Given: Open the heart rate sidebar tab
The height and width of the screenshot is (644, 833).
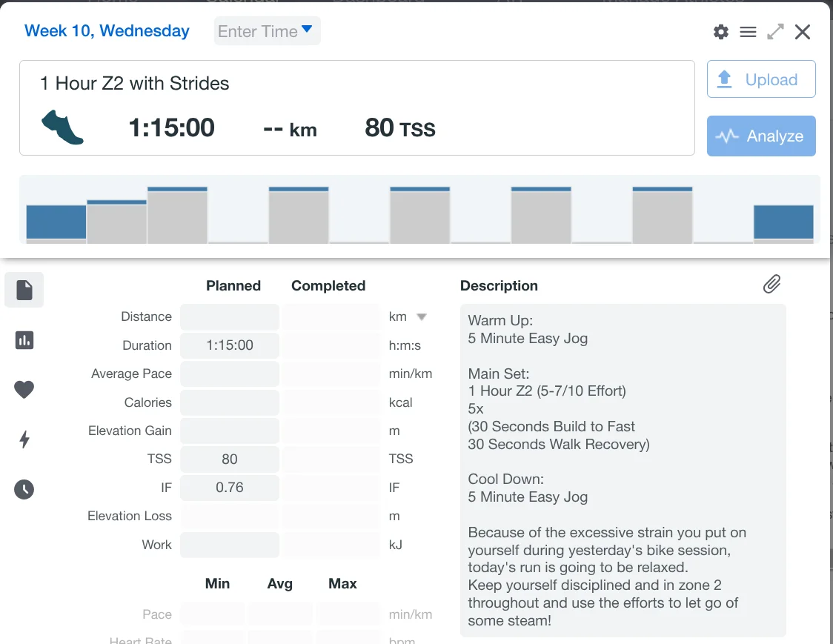Looking at the screenshot, I should click(x=24, y=390).
